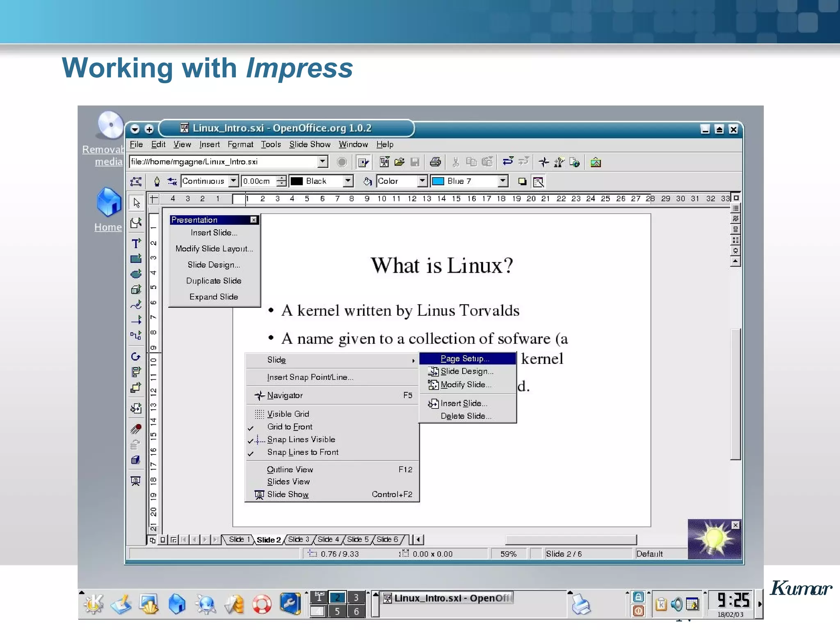This screenshot has width=840, height=630.
Task: Select the 3D Objects tool
Action: 136,289
